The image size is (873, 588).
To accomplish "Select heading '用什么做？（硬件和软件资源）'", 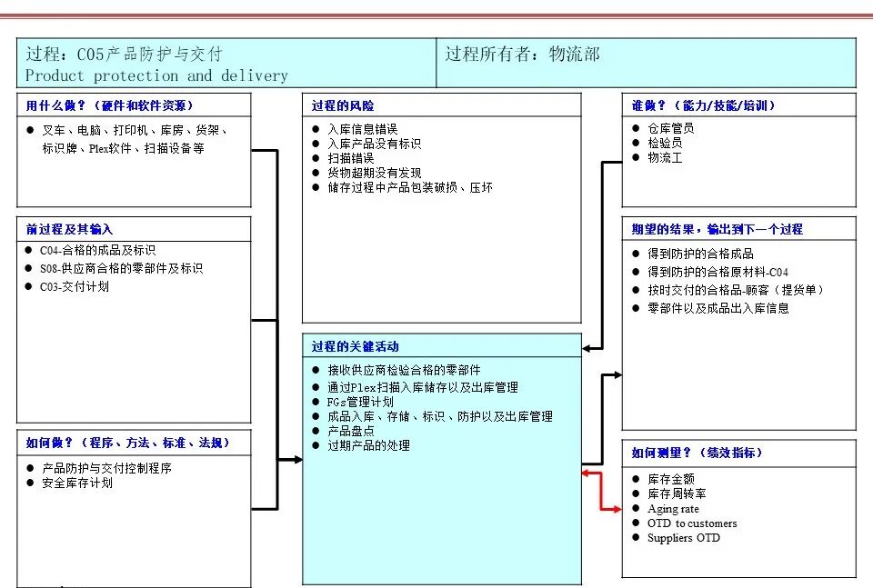I will 109,105.
